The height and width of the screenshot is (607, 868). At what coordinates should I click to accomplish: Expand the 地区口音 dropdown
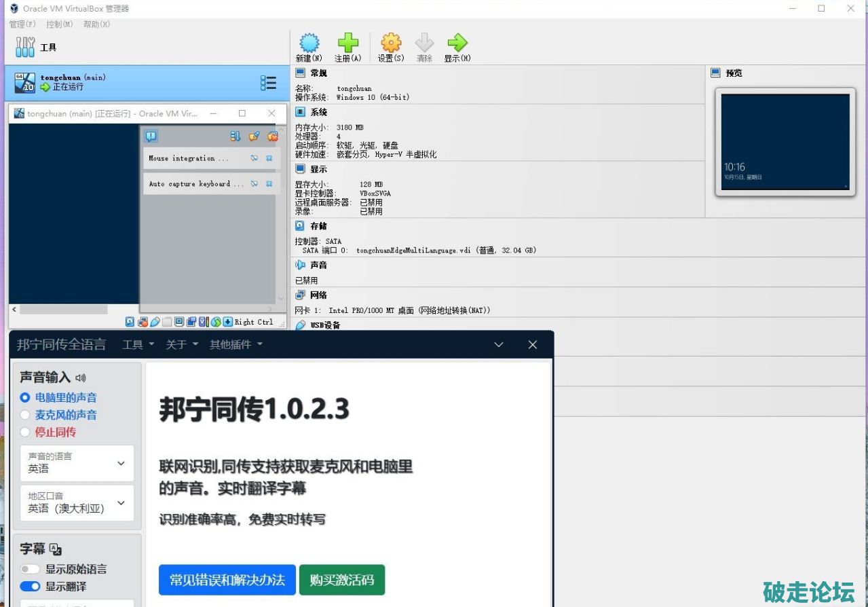click(x=77, y=503)
